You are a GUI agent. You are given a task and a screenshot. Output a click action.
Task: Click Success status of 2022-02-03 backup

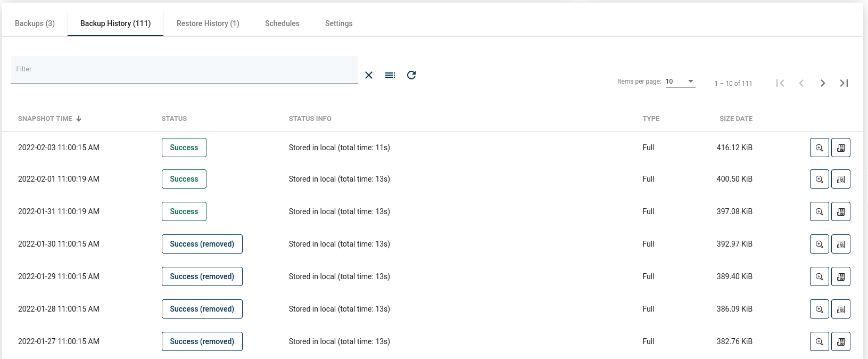184,148
